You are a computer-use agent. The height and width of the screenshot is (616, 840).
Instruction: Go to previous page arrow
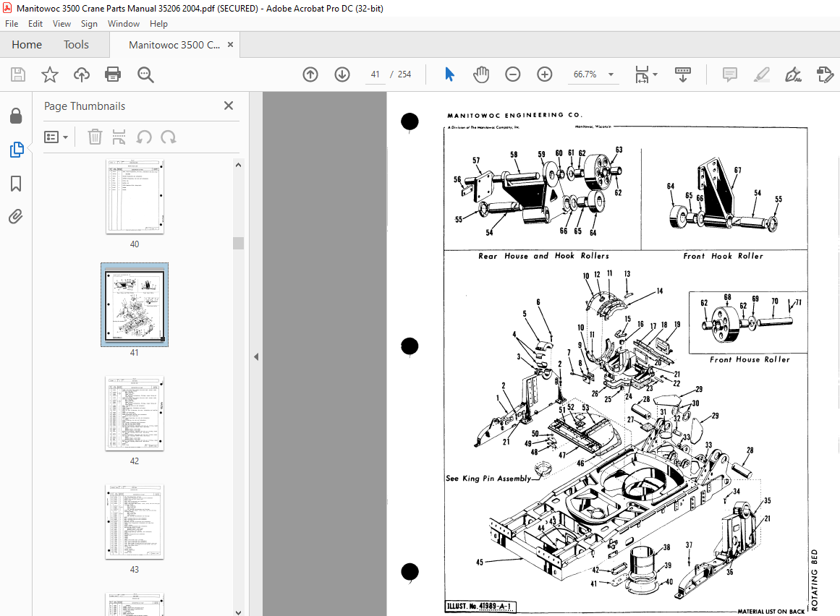310,74
